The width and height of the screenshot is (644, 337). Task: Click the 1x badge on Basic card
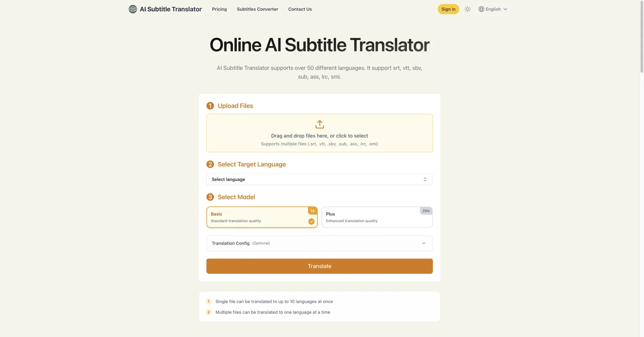pyautogui.click(x=312, y=211)
